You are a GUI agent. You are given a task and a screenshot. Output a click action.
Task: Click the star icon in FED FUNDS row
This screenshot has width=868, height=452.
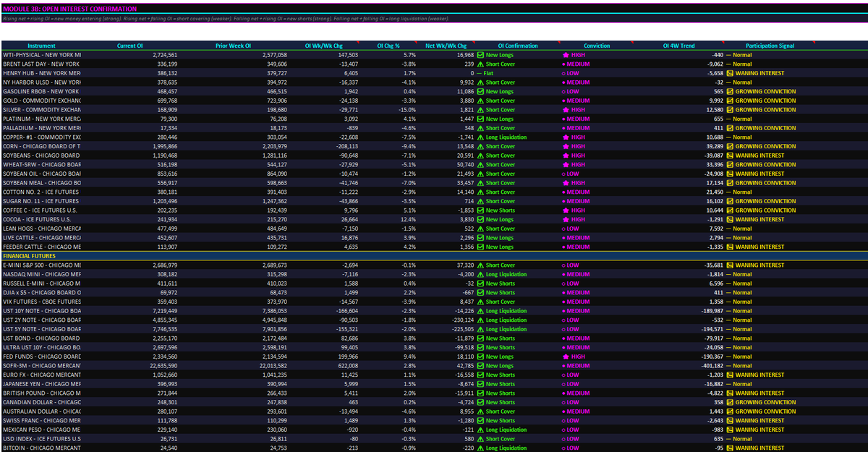(x=566, y=357)
